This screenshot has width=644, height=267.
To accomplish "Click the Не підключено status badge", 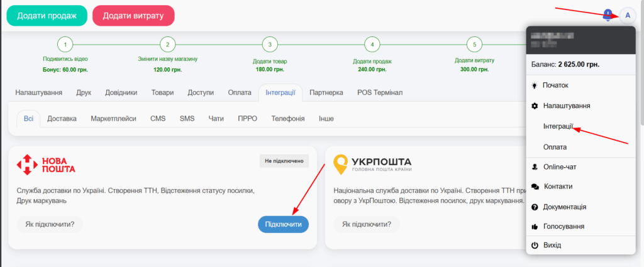I will click(x=284, y=161).
